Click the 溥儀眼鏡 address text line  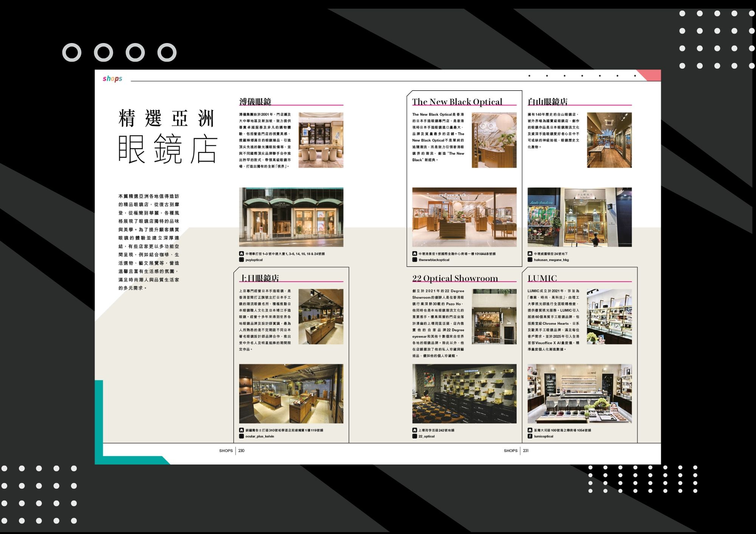point(285,254)
